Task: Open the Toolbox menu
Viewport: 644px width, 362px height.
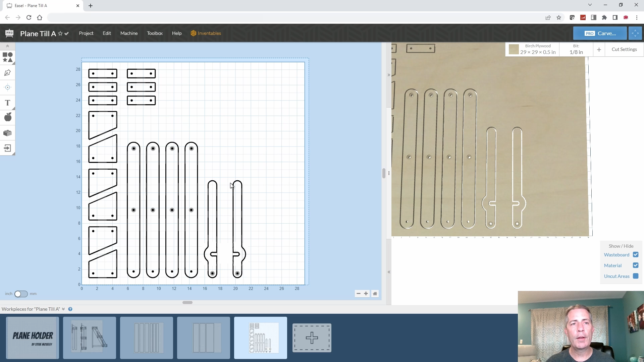Action: pyautogui.click(x=155, y=33)
